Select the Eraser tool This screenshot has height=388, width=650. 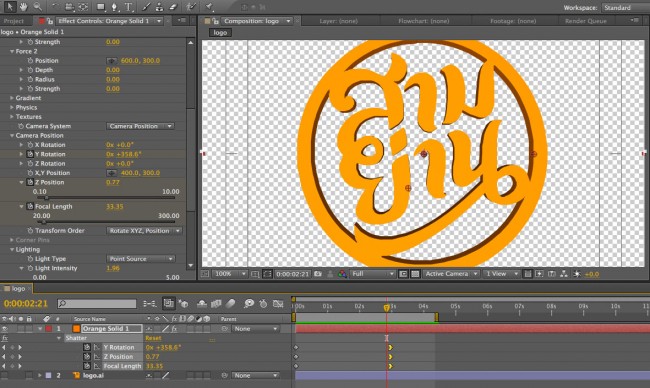(173, 7)
